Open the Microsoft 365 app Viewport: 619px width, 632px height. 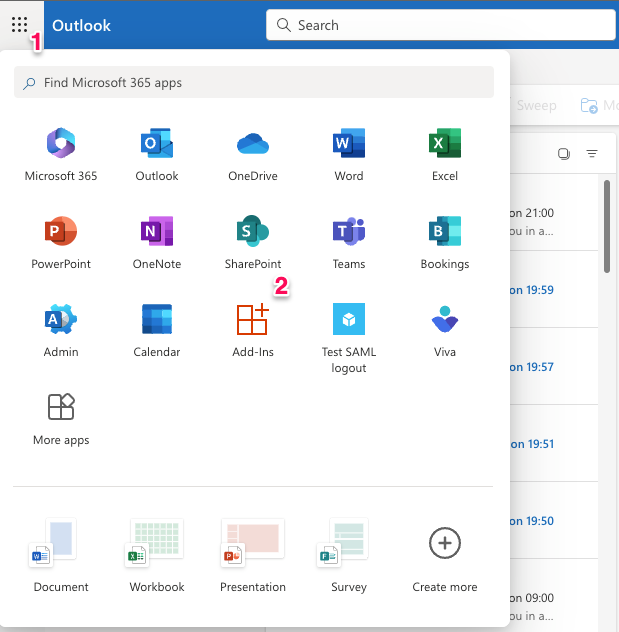[61, 155]
